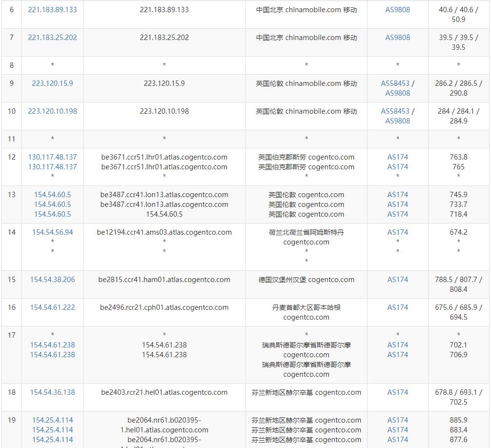The height and width of the screenshot is (448, 491).
Task: Open the last 154.25.4.114 link in hop 19
Action: pyautogui.click(x=52, y=440)
